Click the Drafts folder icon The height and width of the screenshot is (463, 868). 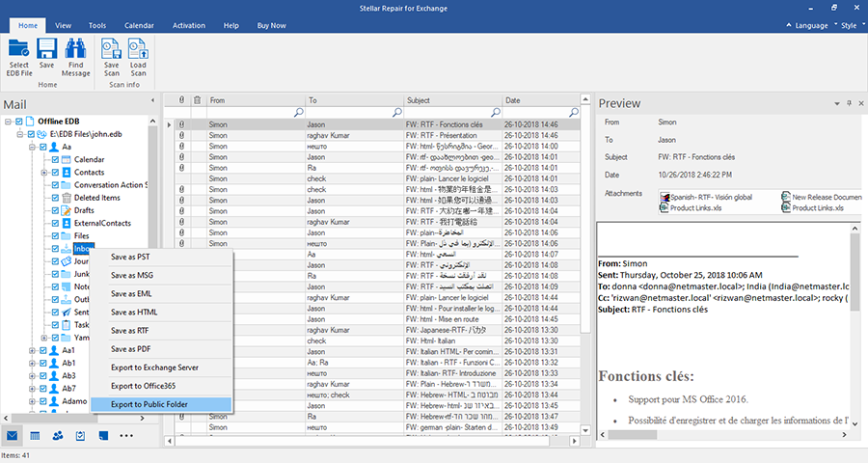click(x=67, y=210)
